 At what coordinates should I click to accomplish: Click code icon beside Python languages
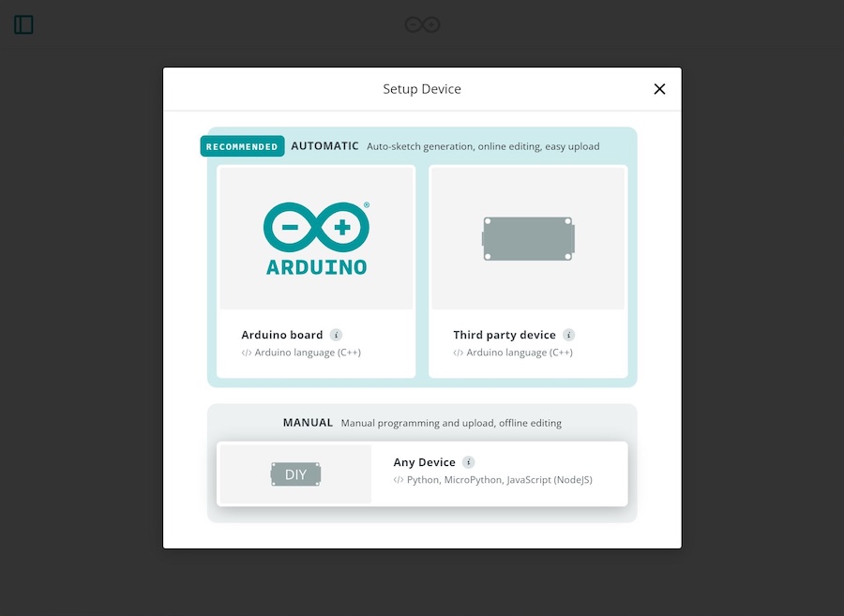(399, 480)
